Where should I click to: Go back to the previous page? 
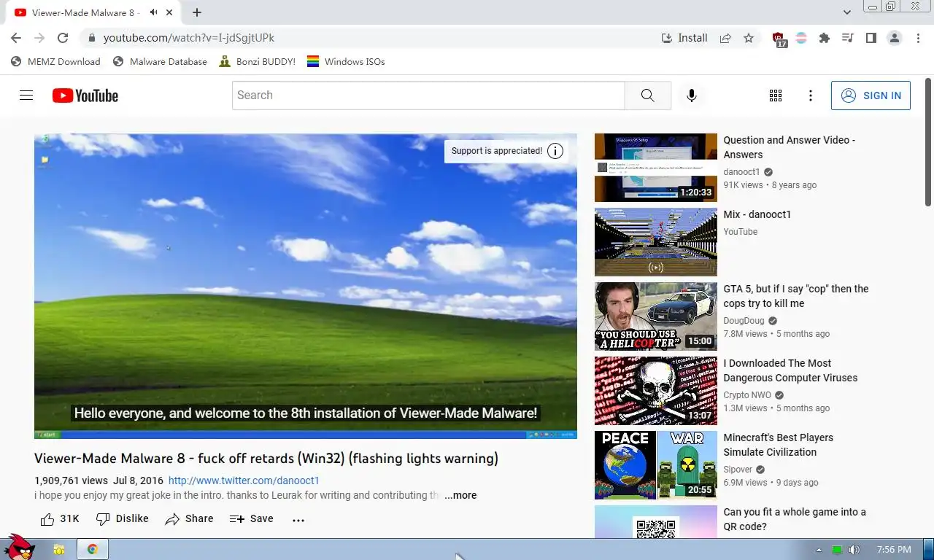(16, 38)
